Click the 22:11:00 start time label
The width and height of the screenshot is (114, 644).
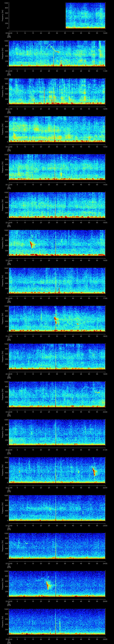point(9,109)
